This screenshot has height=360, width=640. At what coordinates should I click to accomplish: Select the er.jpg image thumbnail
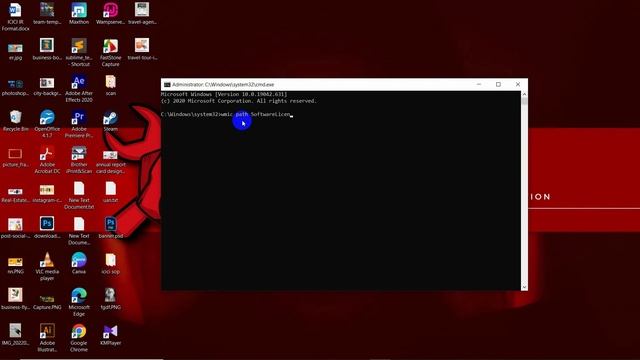[16, 48]
